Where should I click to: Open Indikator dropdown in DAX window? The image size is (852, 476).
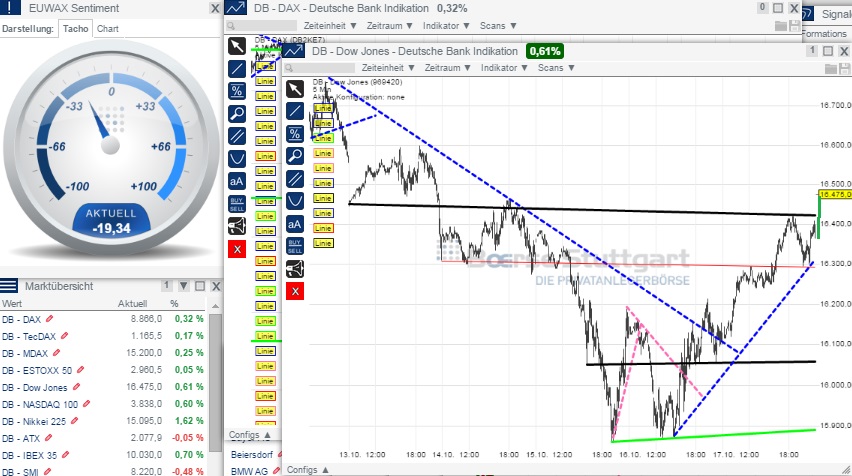(446, 26)
